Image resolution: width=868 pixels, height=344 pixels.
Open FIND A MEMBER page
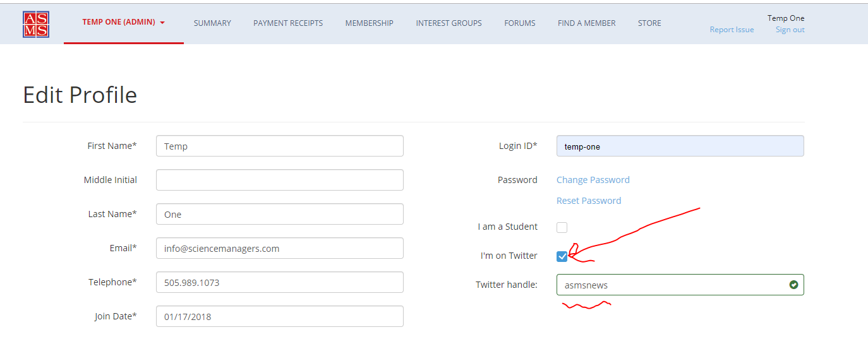coord(587,23)
